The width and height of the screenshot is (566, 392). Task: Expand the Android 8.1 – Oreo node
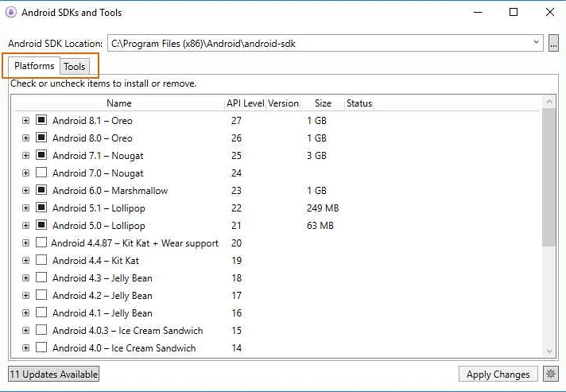[x=25, y=121]
